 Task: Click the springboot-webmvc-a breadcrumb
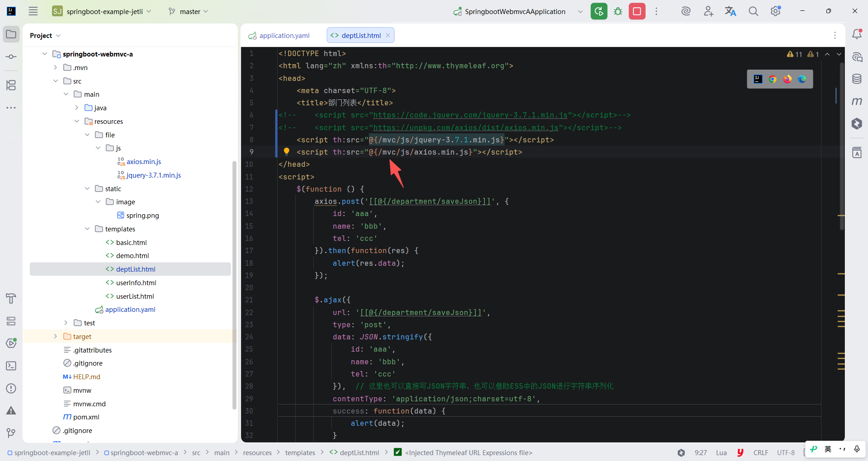click(141, 452)
